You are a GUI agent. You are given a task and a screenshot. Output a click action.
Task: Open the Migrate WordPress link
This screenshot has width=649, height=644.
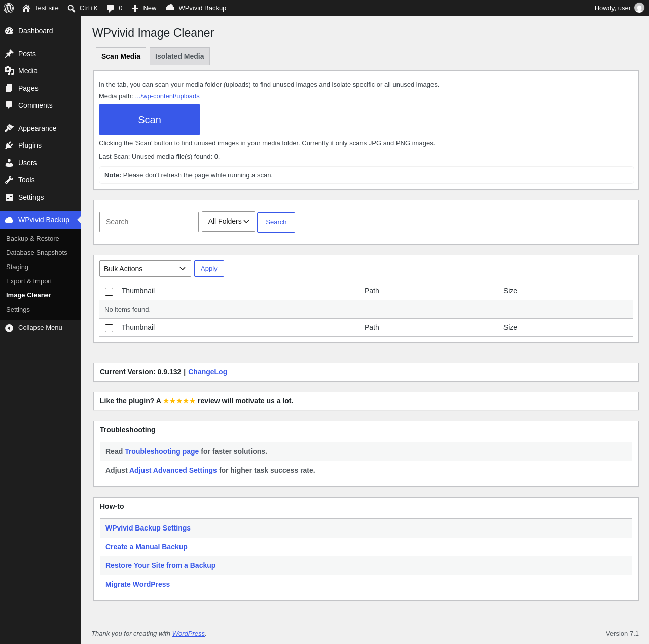tap(137, 584)
